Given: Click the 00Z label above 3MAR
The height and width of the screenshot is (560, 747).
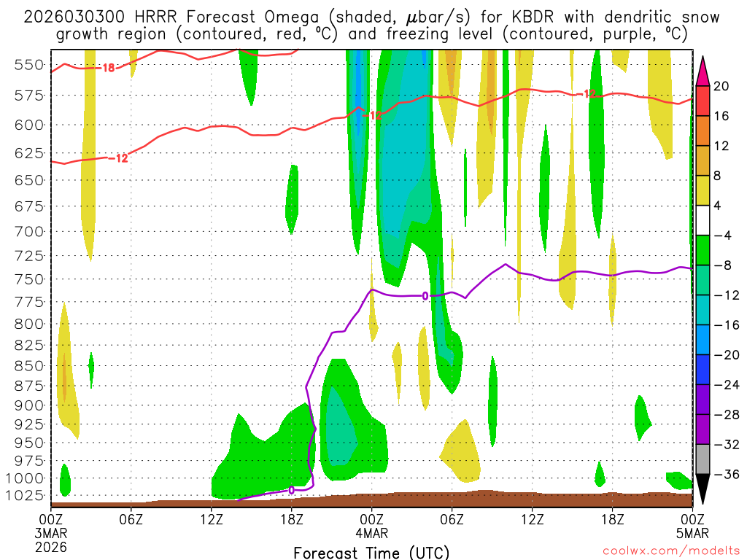Looking at the screenshot, I should pos(51,519).
